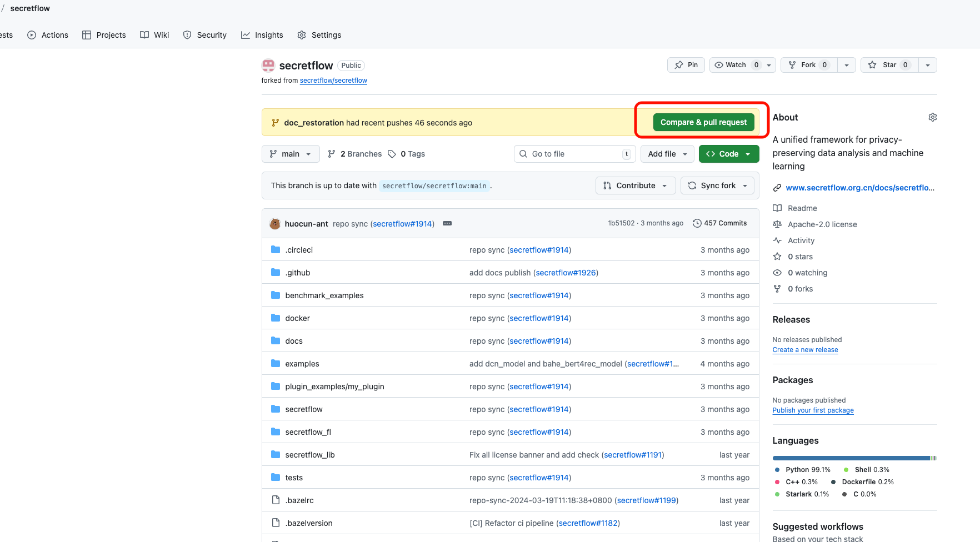980x542 pixels.
Task: View the 0 Tags link
Action: [407, 154]
